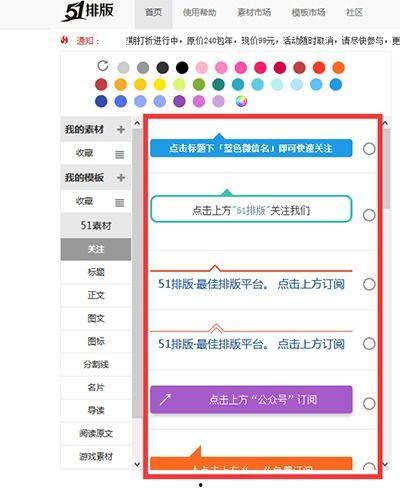Open the 社区 menu item
Viewport: 400px width, 491px height.
(354, 13)
